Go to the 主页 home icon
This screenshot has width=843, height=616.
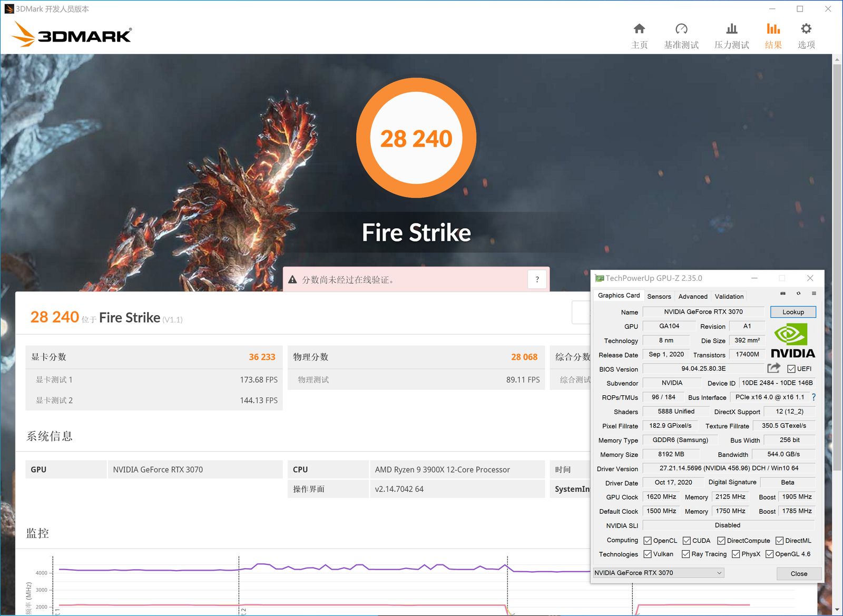[x=639, y=28]
